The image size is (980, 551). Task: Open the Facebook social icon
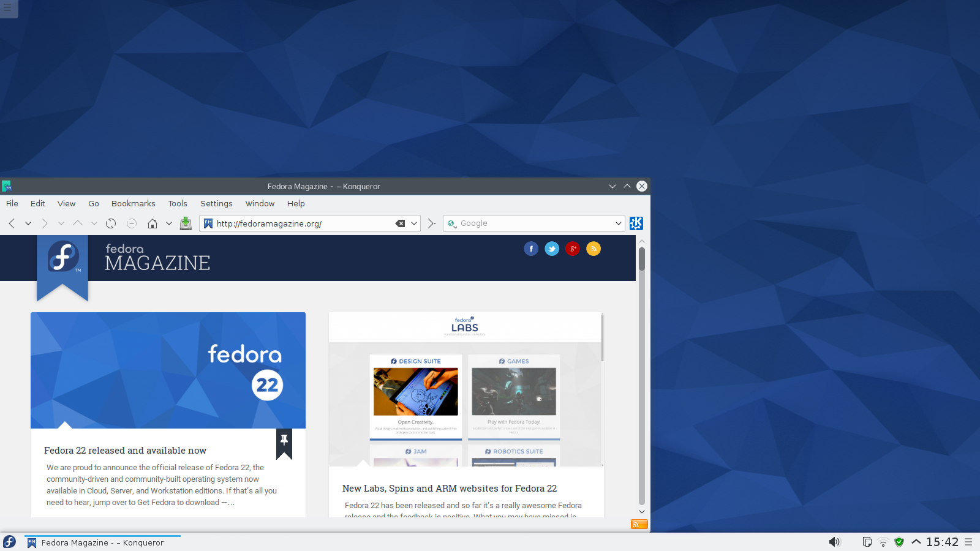coord(531,249)
